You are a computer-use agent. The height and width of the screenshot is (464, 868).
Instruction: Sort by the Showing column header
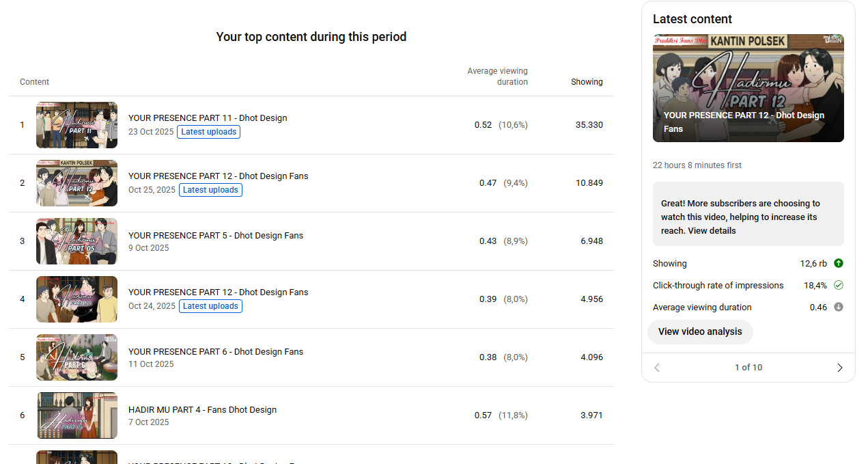pos(587,82)
